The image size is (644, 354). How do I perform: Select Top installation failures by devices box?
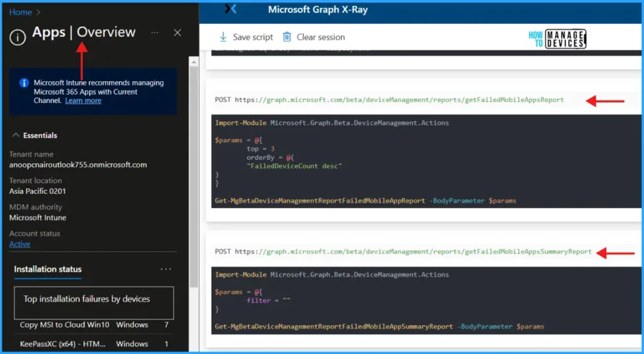94,302
